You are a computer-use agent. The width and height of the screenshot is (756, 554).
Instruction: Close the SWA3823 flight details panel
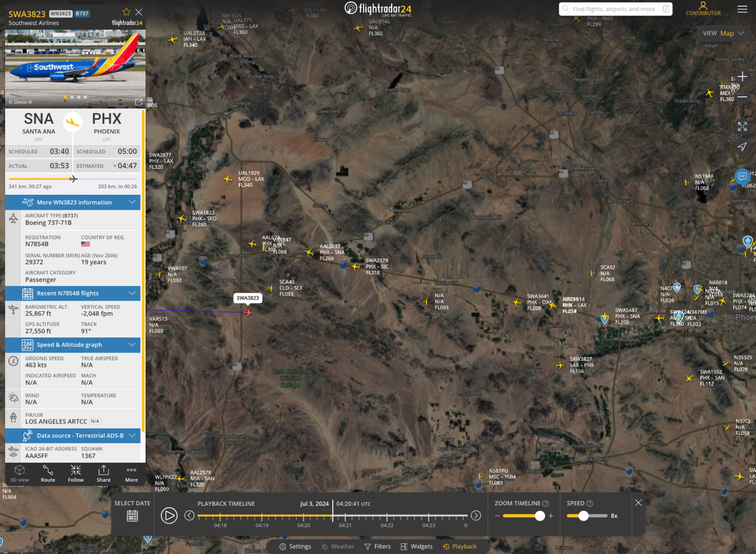click(x=138, y=12)
